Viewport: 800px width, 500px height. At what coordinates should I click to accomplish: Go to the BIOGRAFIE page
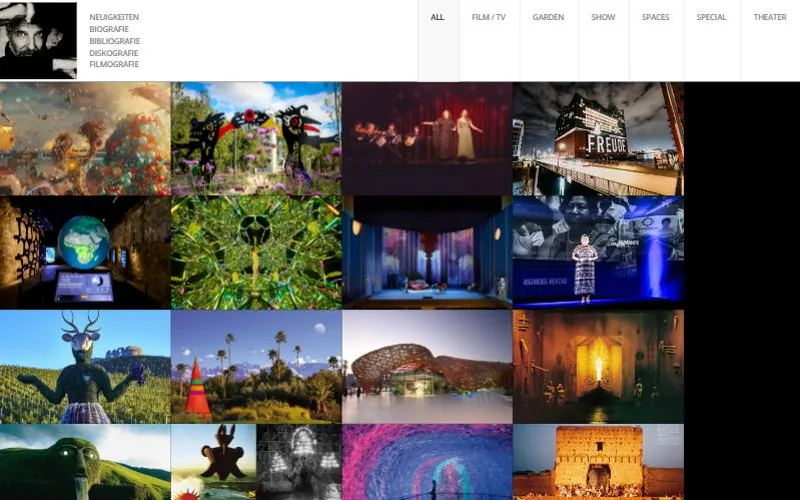[109, 29]
